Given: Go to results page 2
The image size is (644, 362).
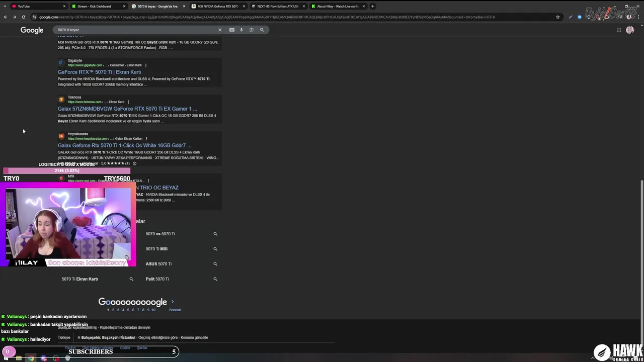Looking at the screenshot, I should point(113,310).
